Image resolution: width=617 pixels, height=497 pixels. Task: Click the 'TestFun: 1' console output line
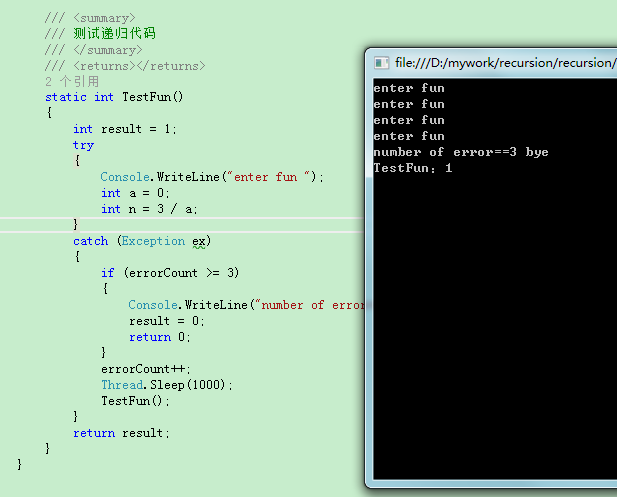tap(413, 168)
